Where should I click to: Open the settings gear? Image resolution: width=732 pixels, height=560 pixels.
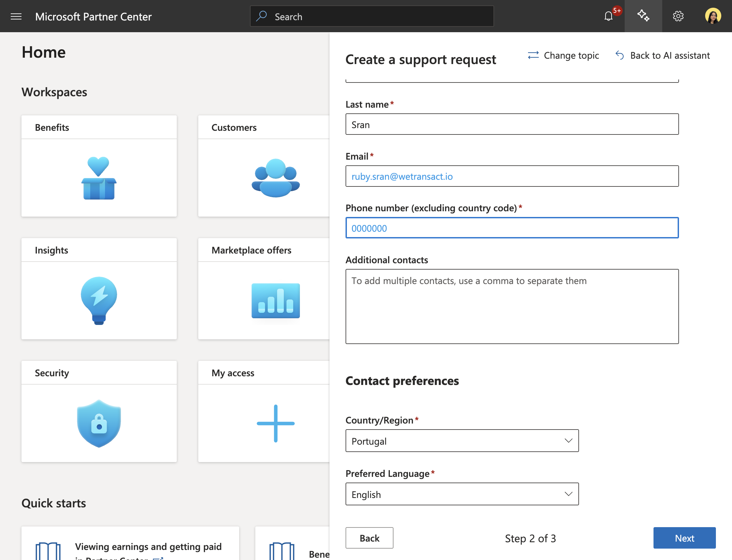(x=678, y=16)
